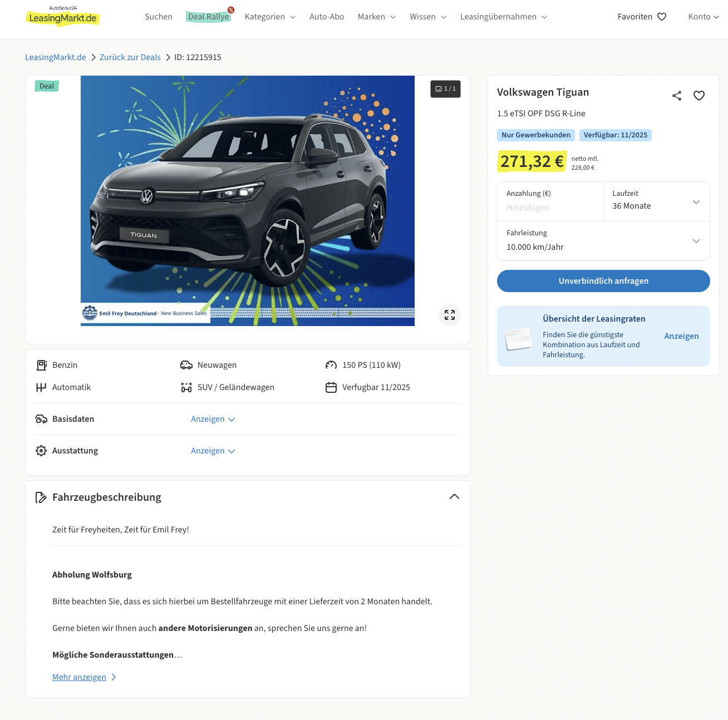The height and width of the screenshot is (720, 728).
Task: Click the Fahrzeugbeschreibung pencil icon
Action: [41, 497]
